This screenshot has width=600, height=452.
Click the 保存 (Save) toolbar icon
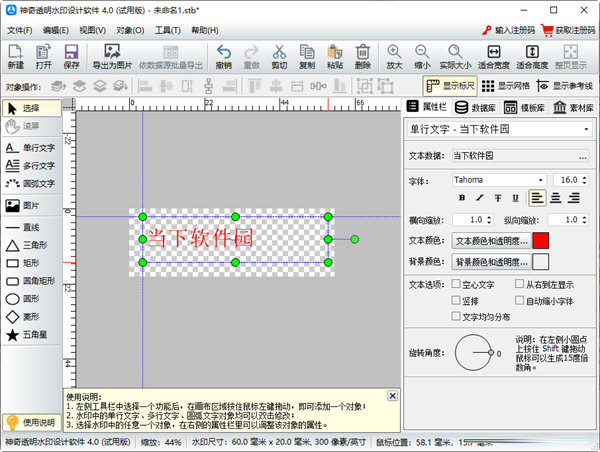71,57
